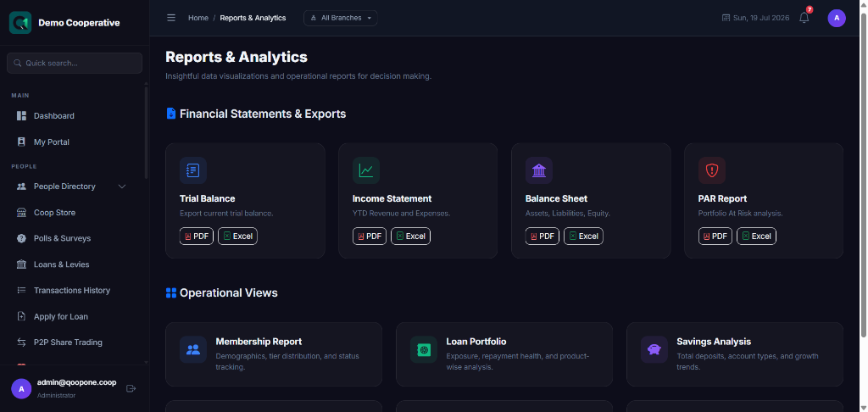This screenshot has width=868, height=412.
Task: Click the Membership Report people icon
Action: click(193, 349)
